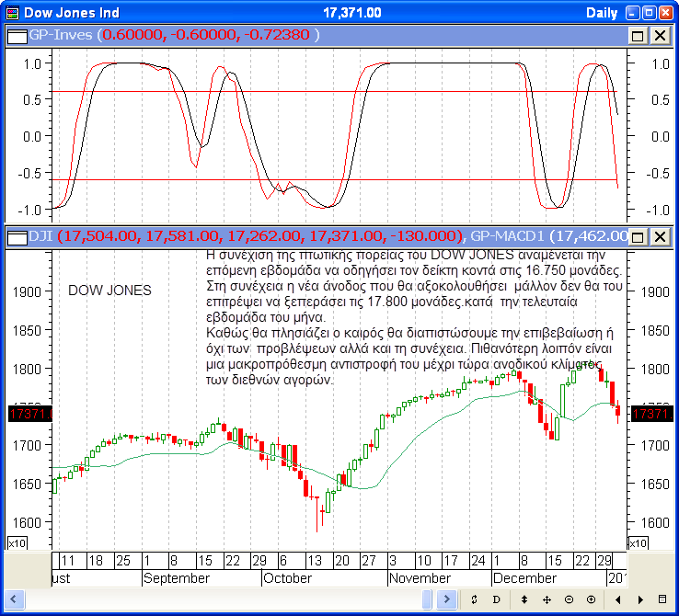This screenshot has width=679, height=616.
Task: Click the Dow Jones Ind window system icon
Action: (13, 13)
